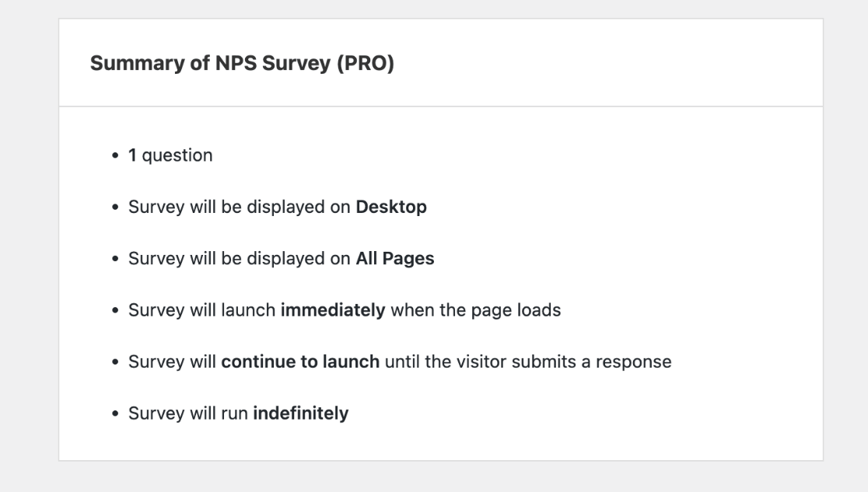Click the bold "Desktop" device text
The height and width of the screenshot is (492, 868).
point(391,208)
